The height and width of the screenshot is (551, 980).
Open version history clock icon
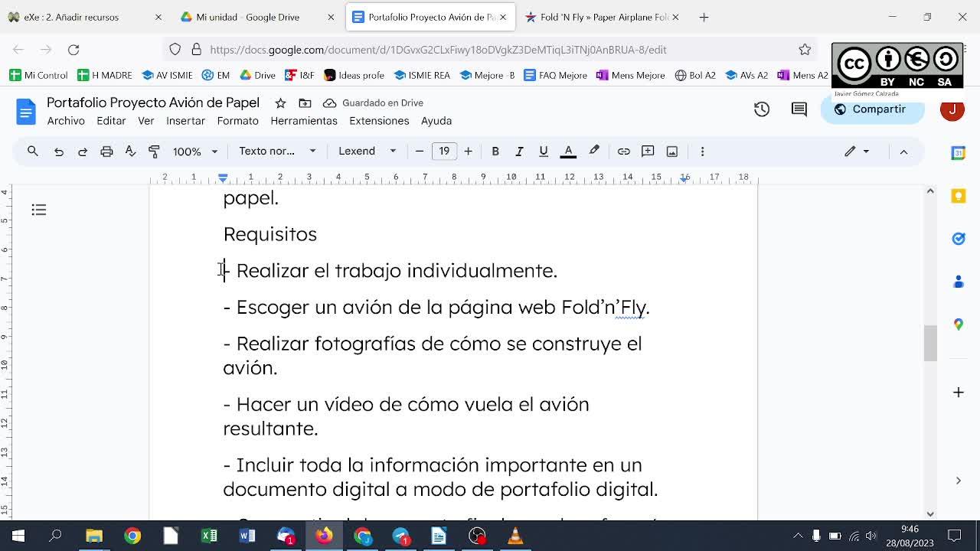pyautogui.click(x=761, y=109)
